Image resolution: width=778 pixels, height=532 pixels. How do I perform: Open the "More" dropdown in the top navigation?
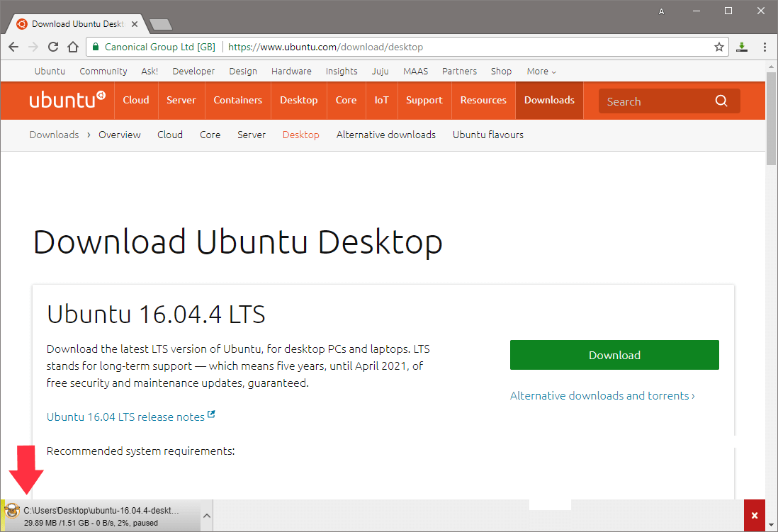coord(541,71)
